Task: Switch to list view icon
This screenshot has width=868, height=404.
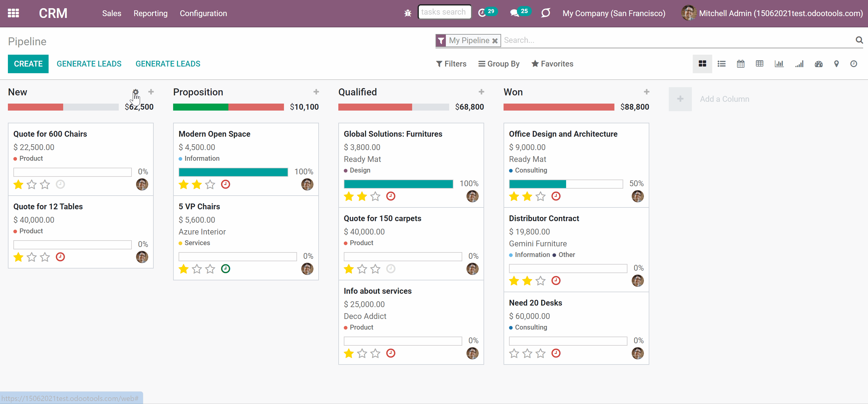Action: point(721,64)
